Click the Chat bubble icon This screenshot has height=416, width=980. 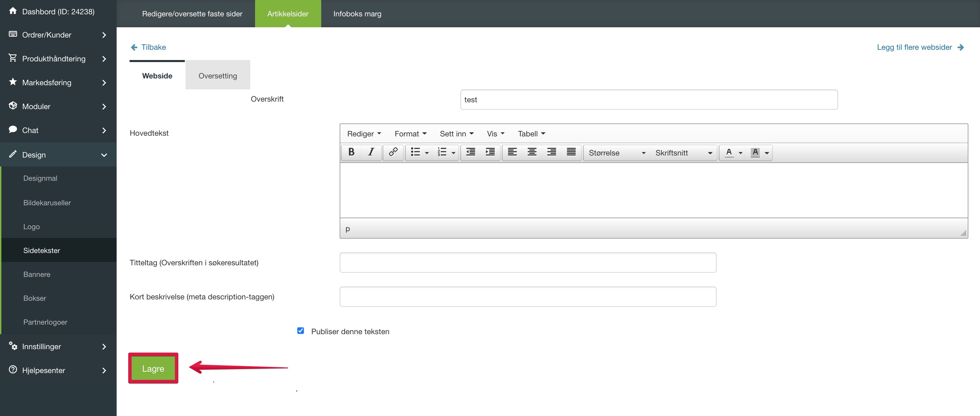click(x=13, y=130)
